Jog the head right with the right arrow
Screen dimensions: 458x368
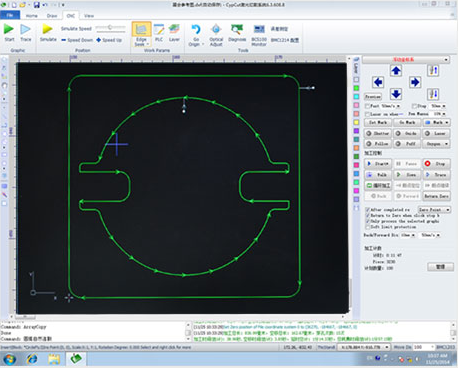pos(415,82)
